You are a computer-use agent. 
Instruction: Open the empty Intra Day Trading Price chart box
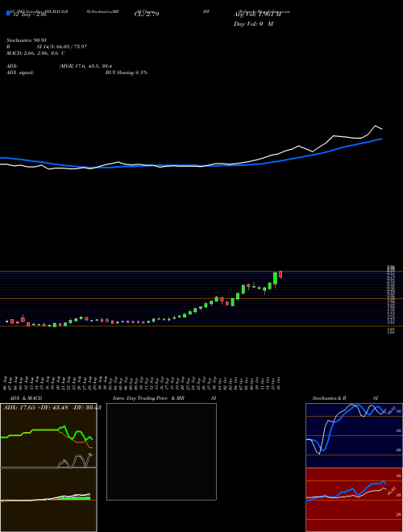[161, 451]
